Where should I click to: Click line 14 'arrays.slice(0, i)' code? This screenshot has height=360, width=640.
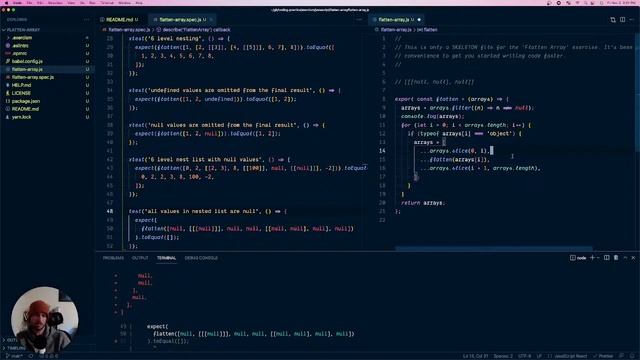[x=455, y=151]
